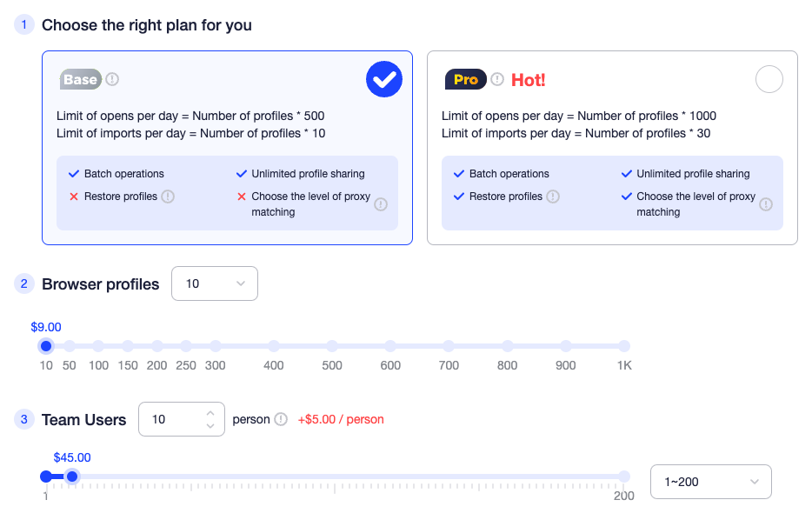Decrease Team Users with down arrow
812x520 pixels.
210,426
